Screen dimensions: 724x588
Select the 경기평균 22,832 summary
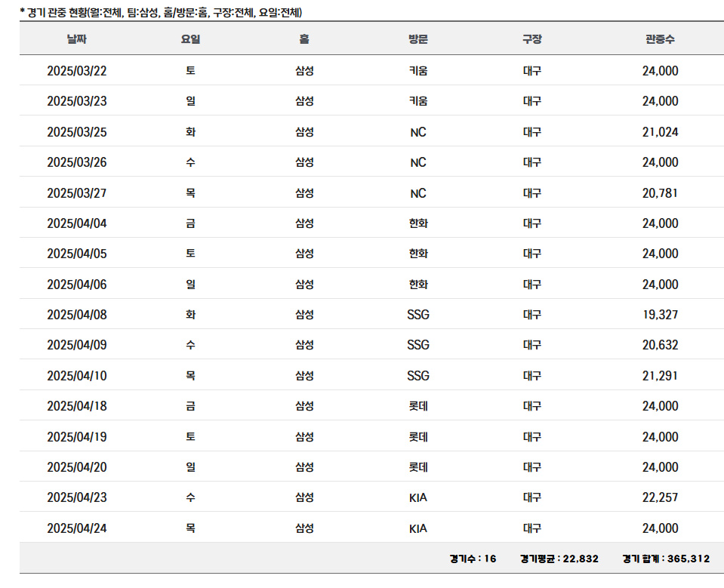coord(559,559)
